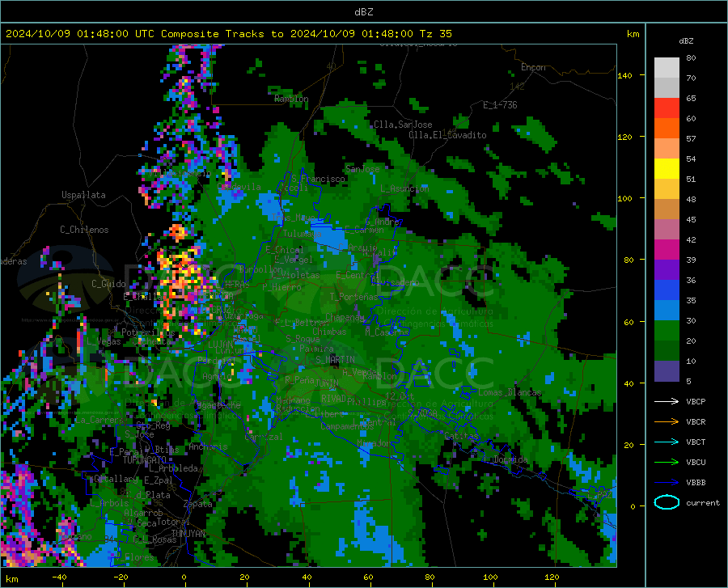Click the white VBCP arrow in legend
The width and height of the screenshot is (728, 588).
[667, 401]
